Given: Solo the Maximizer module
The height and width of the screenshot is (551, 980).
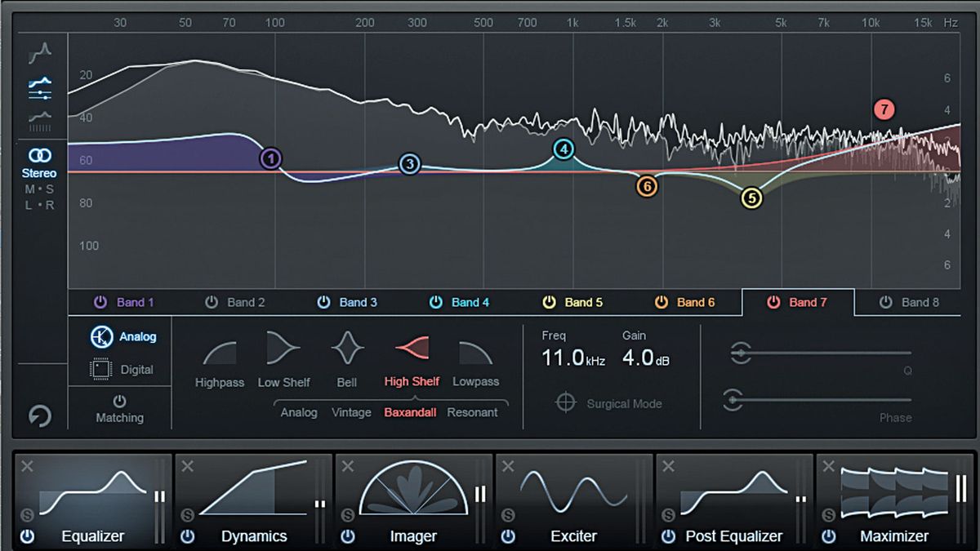Looking at the screenshot, I should click(829, 515).
